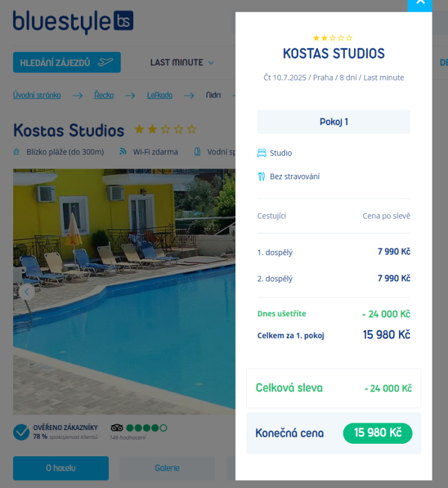Switch to the O hotelu tab

click(x=61, y=468)
